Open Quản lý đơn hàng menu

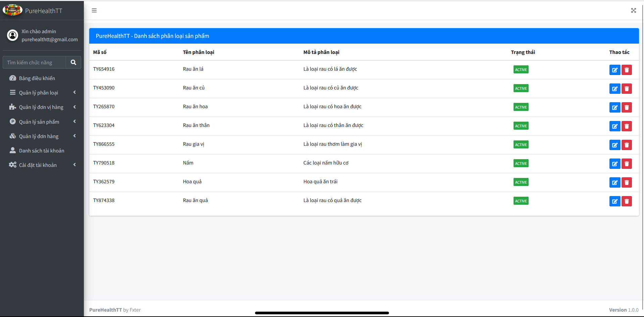(42, 136)
